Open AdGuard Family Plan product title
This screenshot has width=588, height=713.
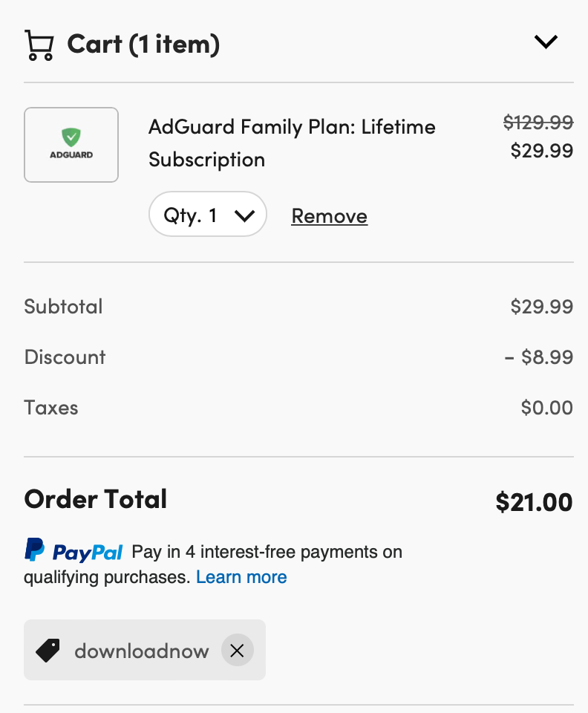click(292, 143)
